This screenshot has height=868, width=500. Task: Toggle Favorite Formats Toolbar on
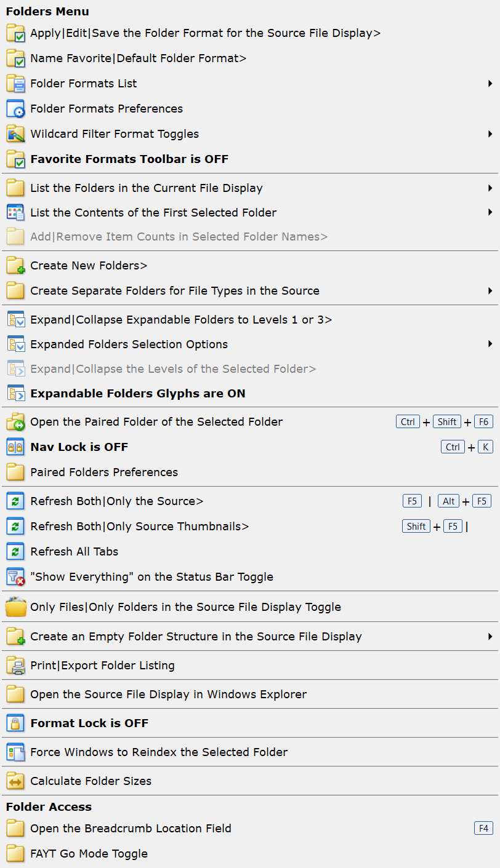click(129, 159)
